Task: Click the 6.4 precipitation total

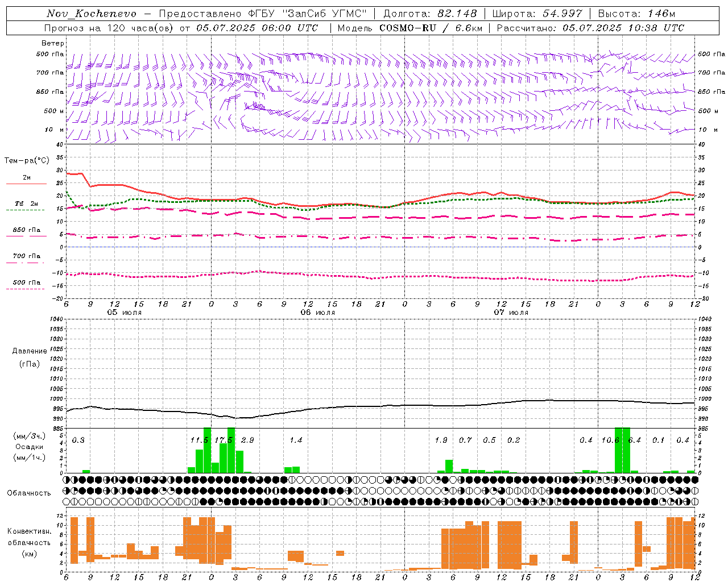Action: [634, 440]
